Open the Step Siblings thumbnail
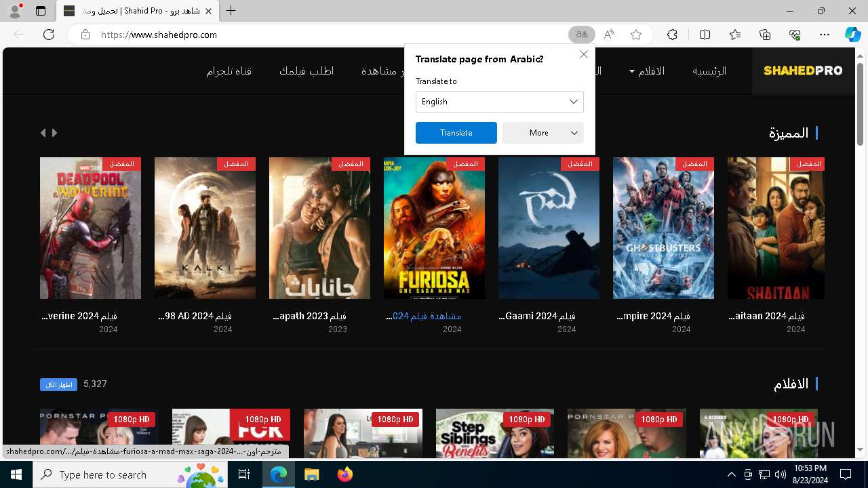The width and height of the screenshot is (868, 488). [495, 432]
